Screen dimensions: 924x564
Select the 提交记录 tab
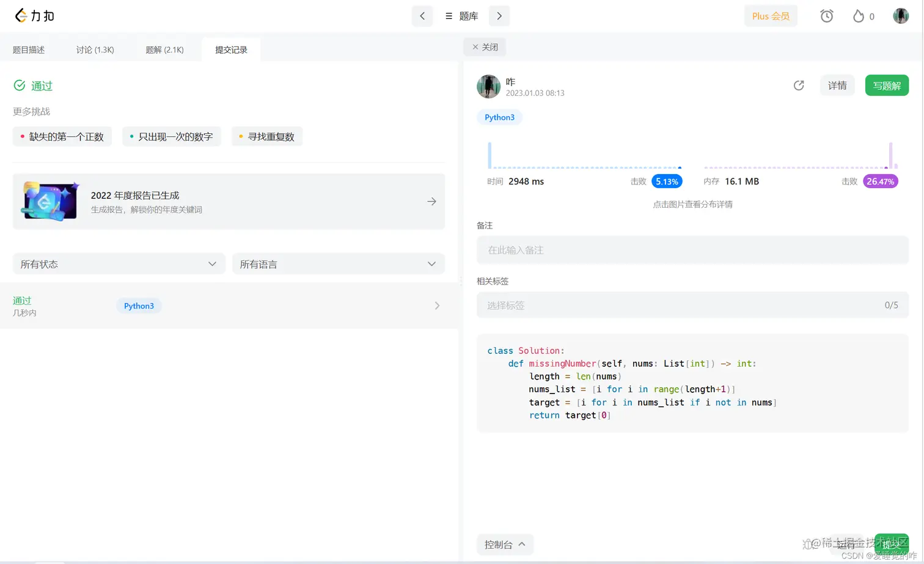pos(231,50)
